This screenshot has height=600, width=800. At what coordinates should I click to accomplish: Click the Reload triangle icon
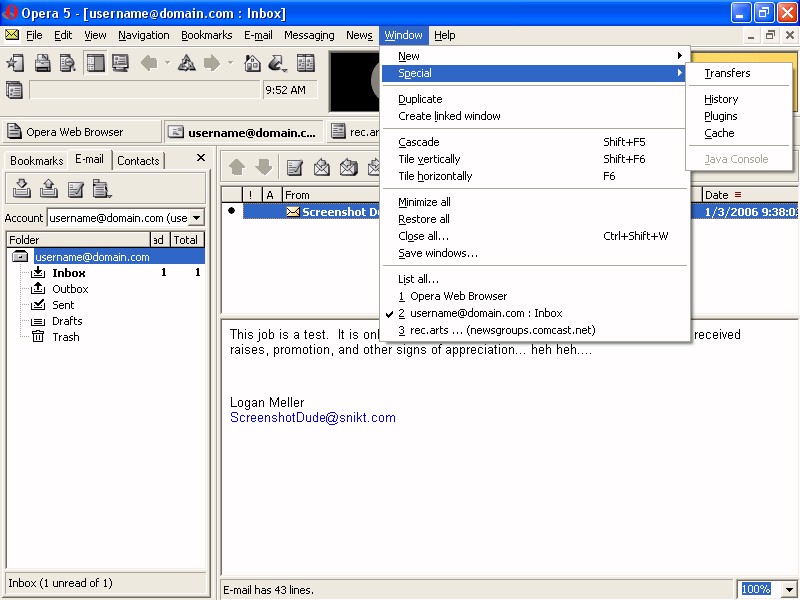187,63
